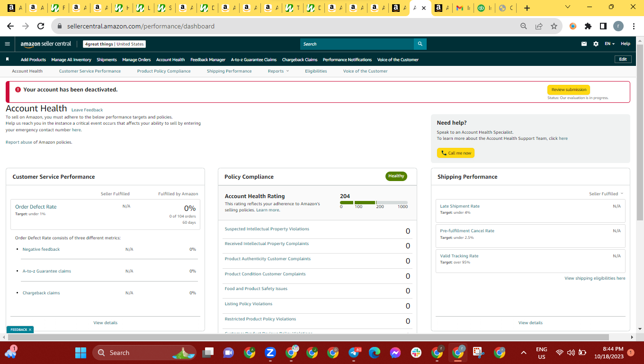Click the Amazon Seller Central logo
Image resolution: width=644 pixels, height=364 pixels.
(x=45, y=44)
